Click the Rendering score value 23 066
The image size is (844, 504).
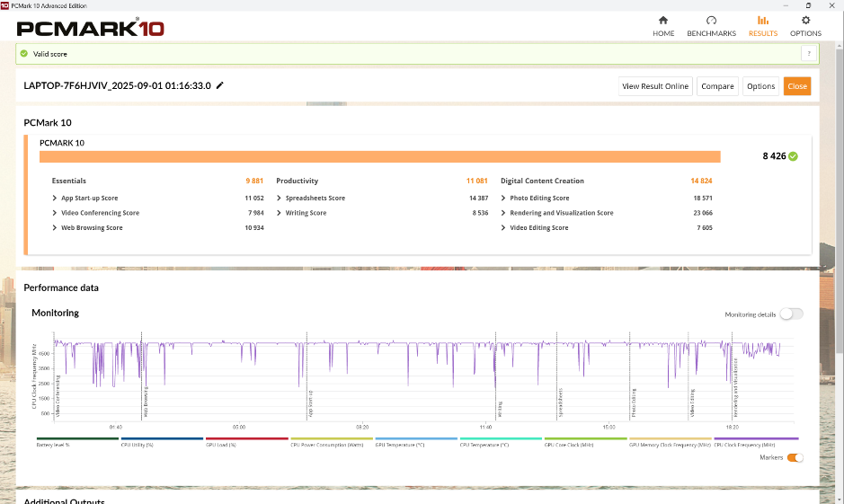[703, 213]
